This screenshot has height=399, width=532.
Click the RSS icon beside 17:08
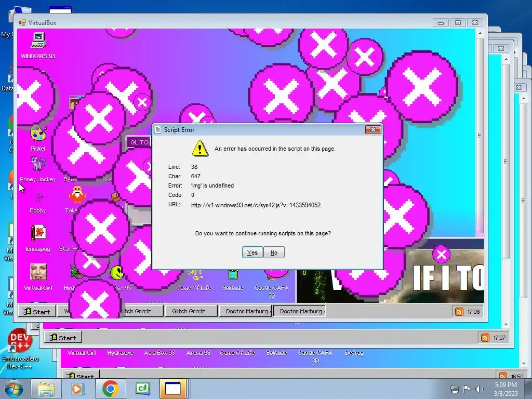coord(459,312)
